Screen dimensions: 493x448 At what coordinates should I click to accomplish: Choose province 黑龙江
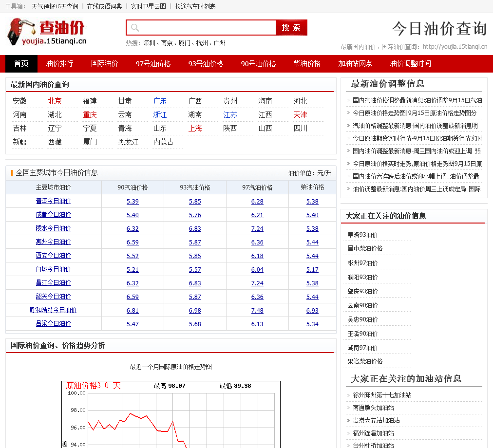[128, 142]
